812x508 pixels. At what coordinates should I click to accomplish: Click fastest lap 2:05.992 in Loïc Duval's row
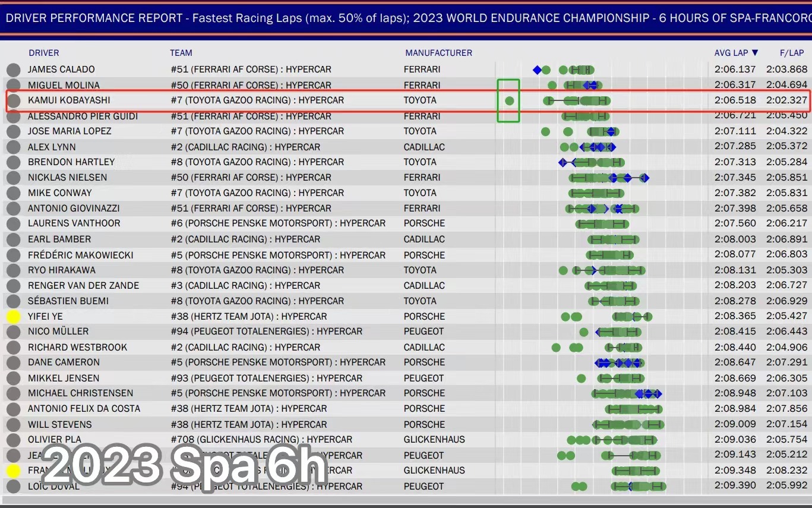click(786, 485)
